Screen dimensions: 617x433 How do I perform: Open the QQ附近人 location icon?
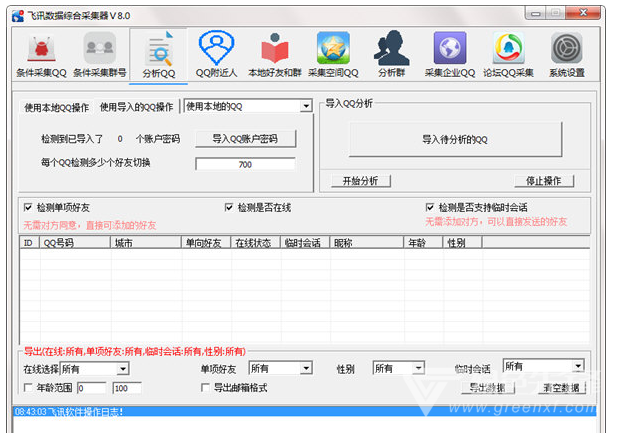(216, 56)
